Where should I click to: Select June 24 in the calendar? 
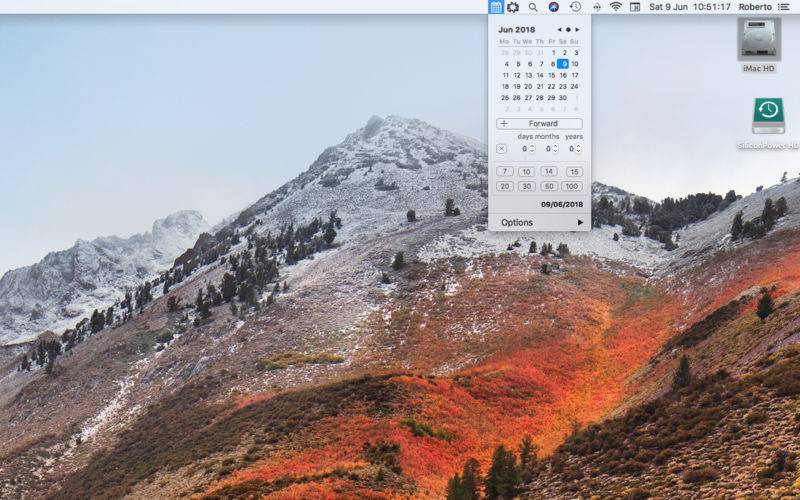[574, 86]
